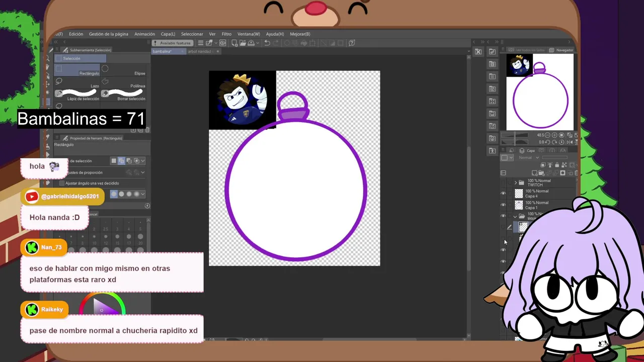Click the Fill bucket icon in command bar
The image size is (644, 362).
tap(304, 43)
